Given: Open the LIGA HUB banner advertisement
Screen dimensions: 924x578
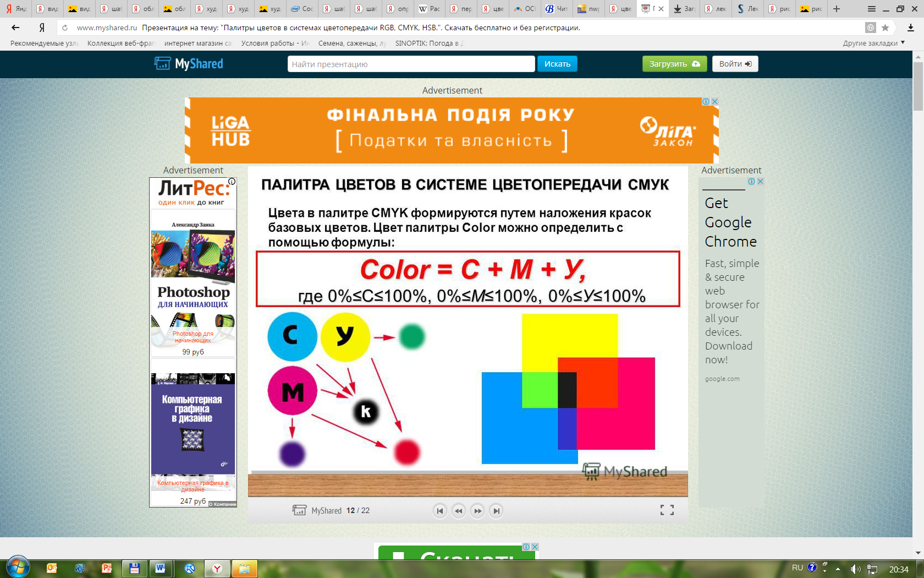Looking at the screenshot, I should coord(452,130).
